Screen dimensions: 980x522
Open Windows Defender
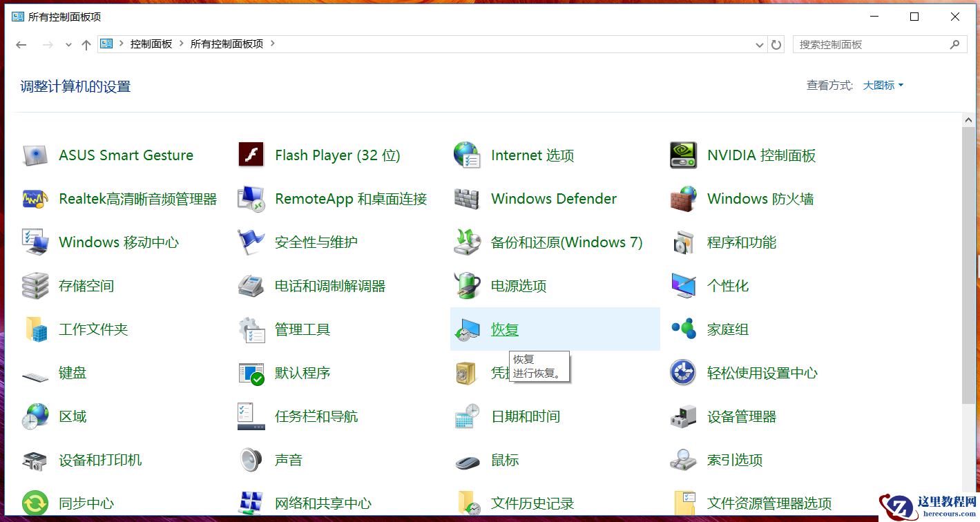553,198
